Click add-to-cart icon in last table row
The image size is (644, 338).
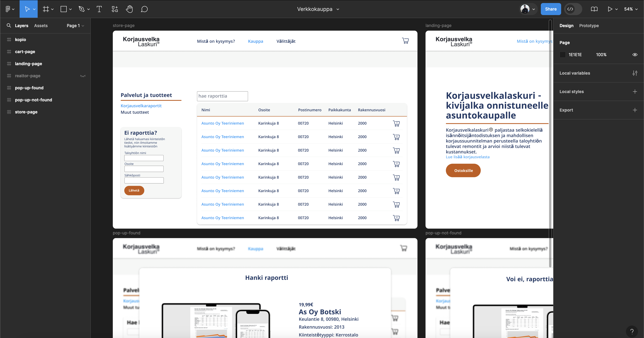(396, 218)
